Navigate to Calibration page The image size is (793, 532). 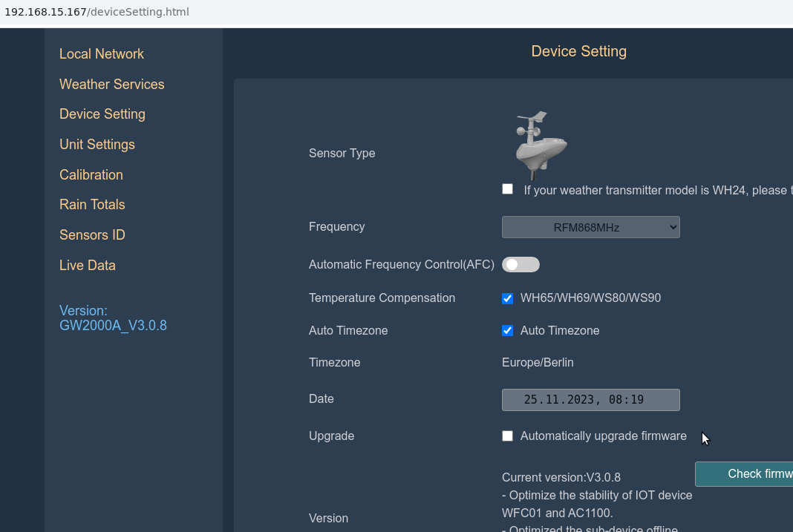coord(91,175)
